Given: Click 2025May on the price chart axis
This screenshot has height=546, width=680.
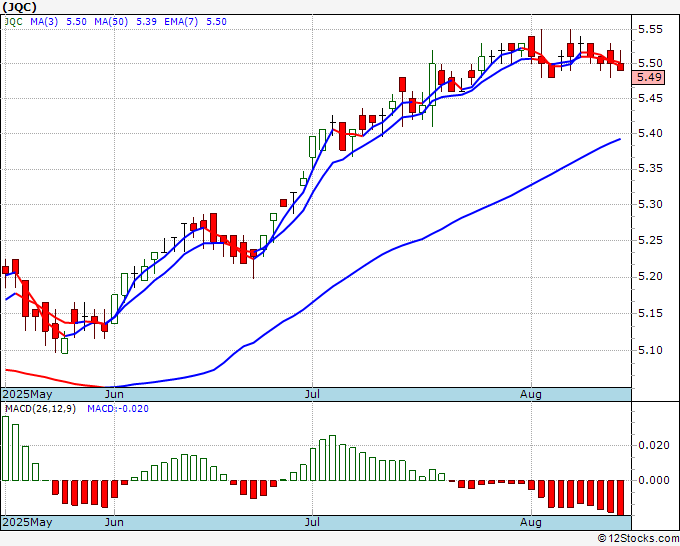Looking at the screenshot, I should click(x=28, y=394).
